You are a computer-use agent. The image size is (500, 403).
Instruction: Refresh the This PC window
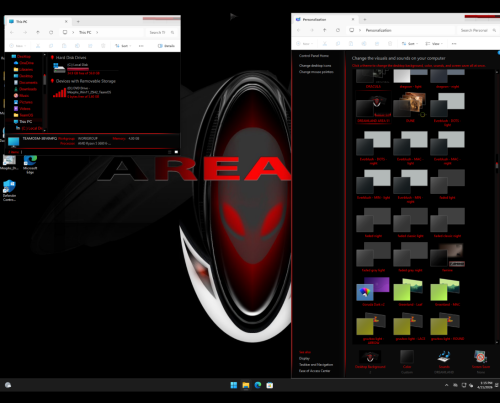[x=51, y=32]
